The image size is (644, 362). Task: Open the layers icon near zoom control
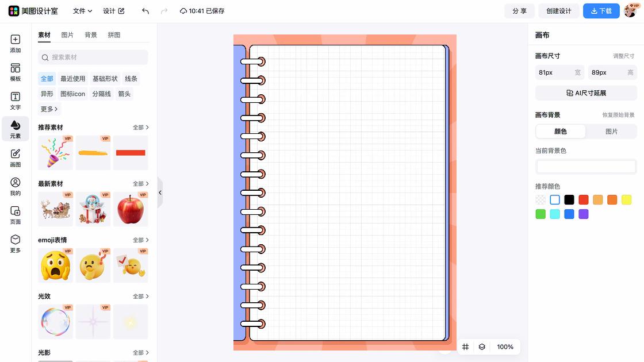(x=482, y=347)
